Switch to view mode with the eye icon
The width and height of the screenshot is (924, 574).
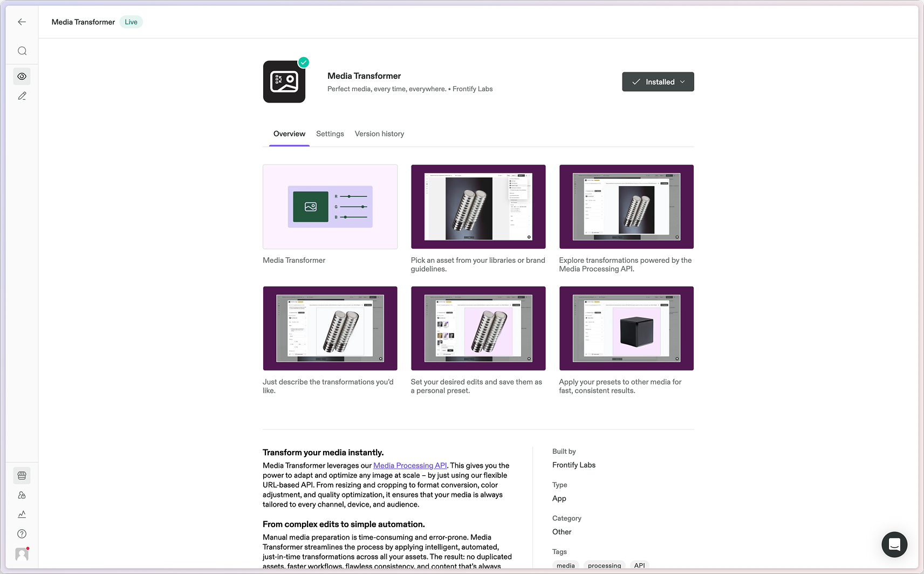(x=22, y=76)
